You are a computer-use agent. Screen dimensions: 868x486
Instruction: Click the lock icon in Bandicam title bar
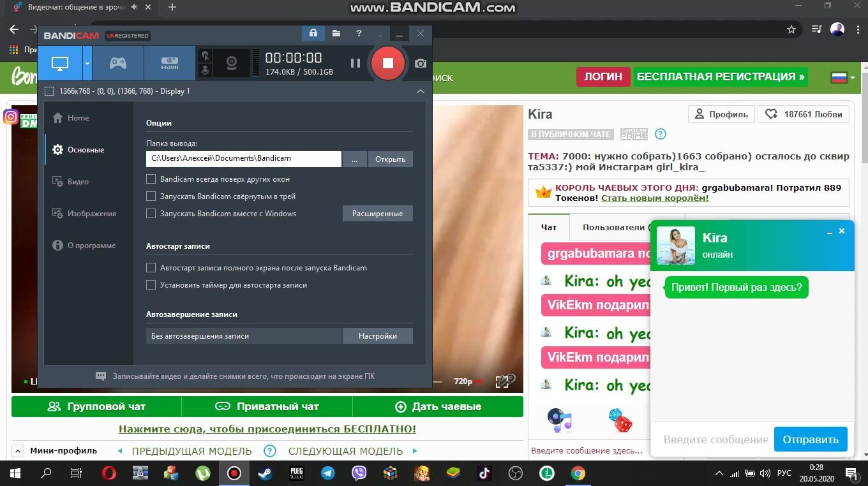tap(313, 34)
